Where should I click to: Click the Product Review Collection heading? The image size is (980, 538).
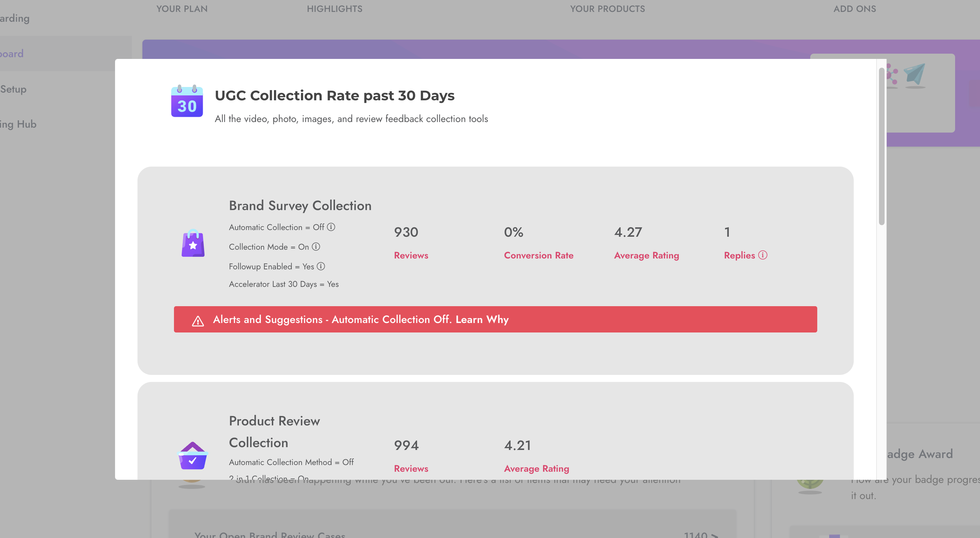tap(274, 431)
